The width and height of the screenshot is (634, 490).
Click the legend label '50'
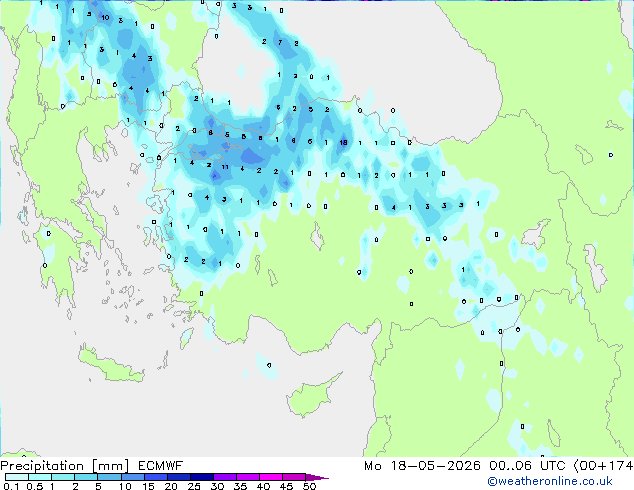pos(309,486)
